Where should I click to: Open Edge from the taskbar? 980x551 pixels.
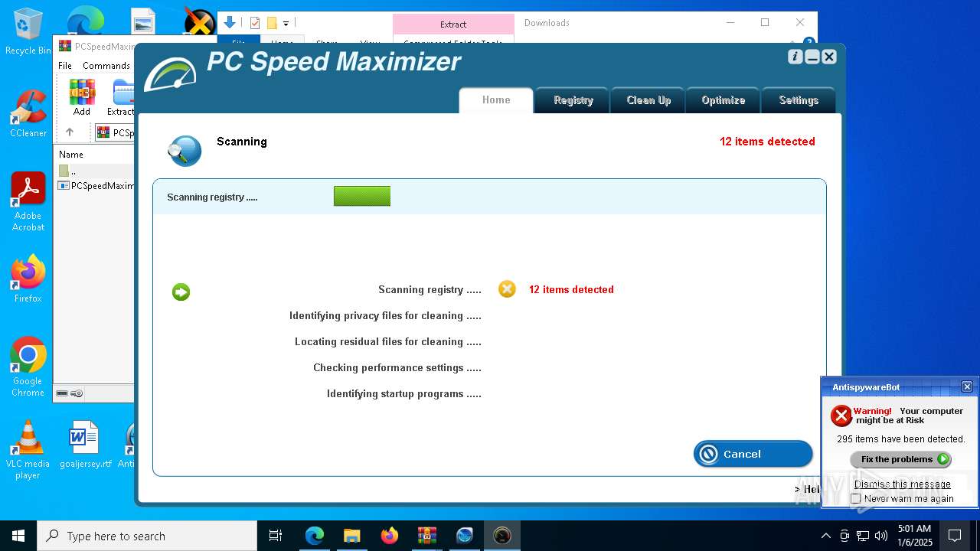pos(315,536)
